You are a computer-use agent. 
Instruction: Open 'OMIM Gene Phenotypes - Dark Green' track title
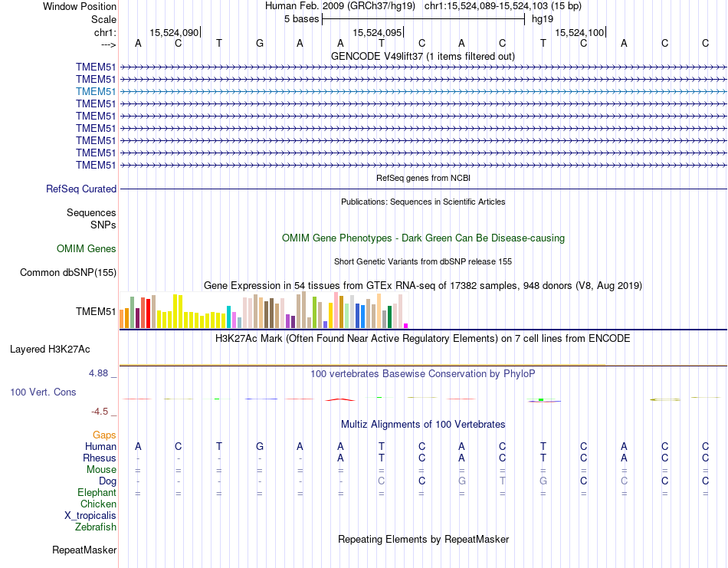[423, 238]
